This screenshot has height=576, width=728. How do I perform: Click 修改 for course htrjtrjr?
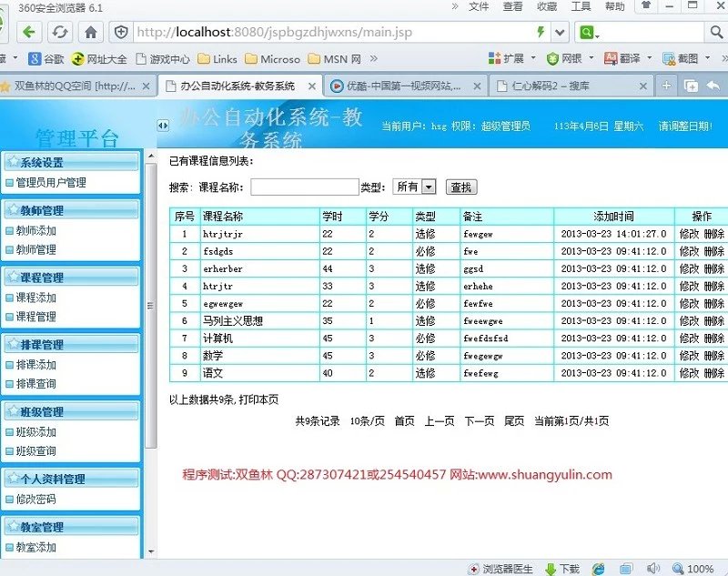click(689, 234)
